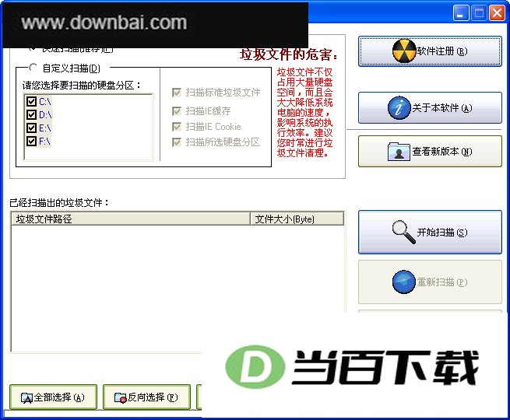This screenshot has width=510, height=420.
Task: Toggle 扫描所选硬盘分区 checkbox
Action: (x=177, y=142)
